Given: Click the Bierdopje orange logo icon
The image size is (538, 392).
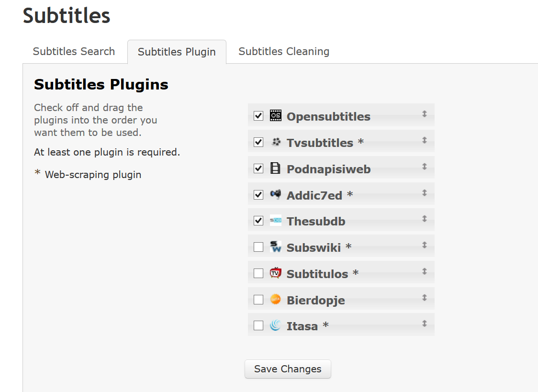Looking at the screenshot, I should (x=275, y=300).
